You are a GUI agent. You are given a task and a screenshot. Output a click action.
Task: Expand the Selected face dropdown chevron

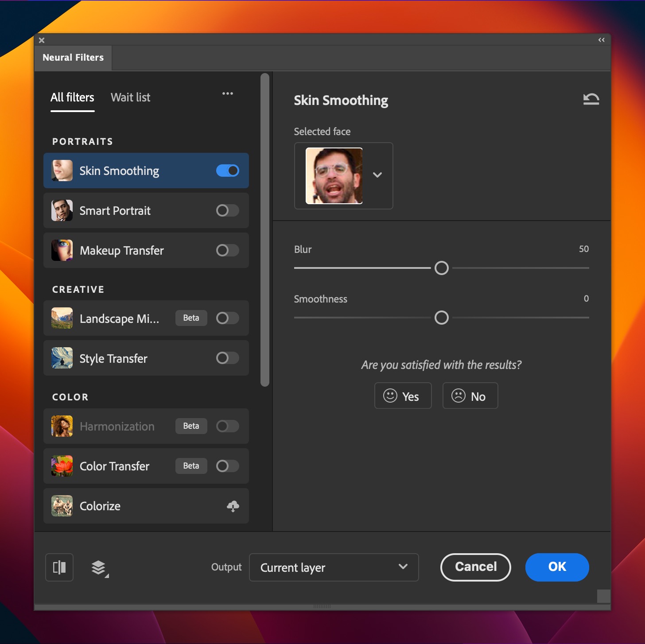(x=377, y=175)
